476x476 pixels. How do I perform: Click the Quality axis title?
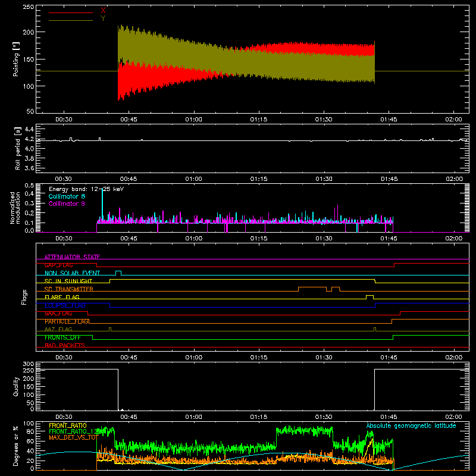click(16, 386)
